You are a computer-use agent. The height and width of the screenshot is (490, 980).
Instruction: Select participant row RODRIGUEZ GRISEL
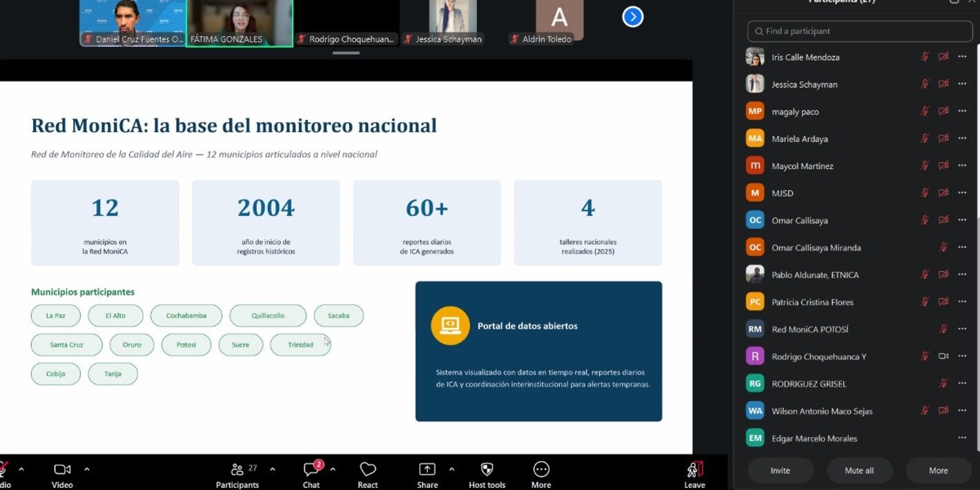(x=856, y=383)
